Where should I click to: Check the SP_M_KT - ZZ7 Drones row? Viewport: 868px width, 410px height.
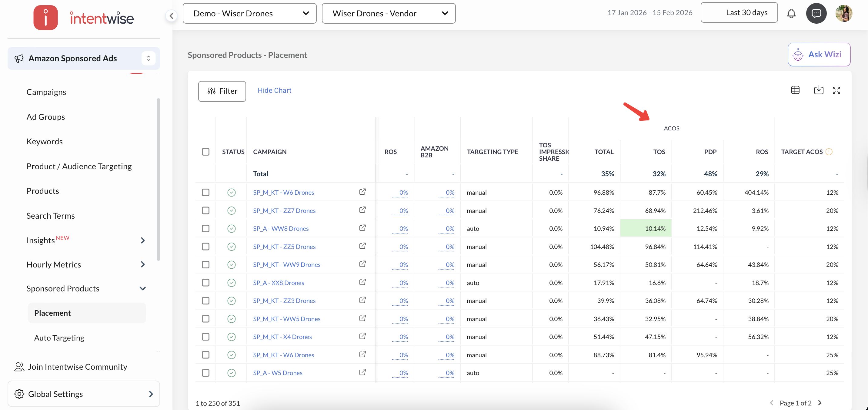tap(205, 210)
